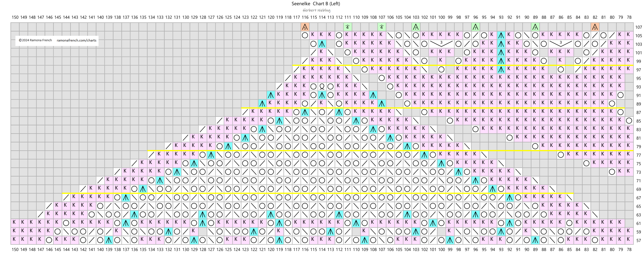This screenshot has width=644, height=255.
Task: Click the 3-stitch bracket spanning columns 101 to 99
Action: click(441, 44)
